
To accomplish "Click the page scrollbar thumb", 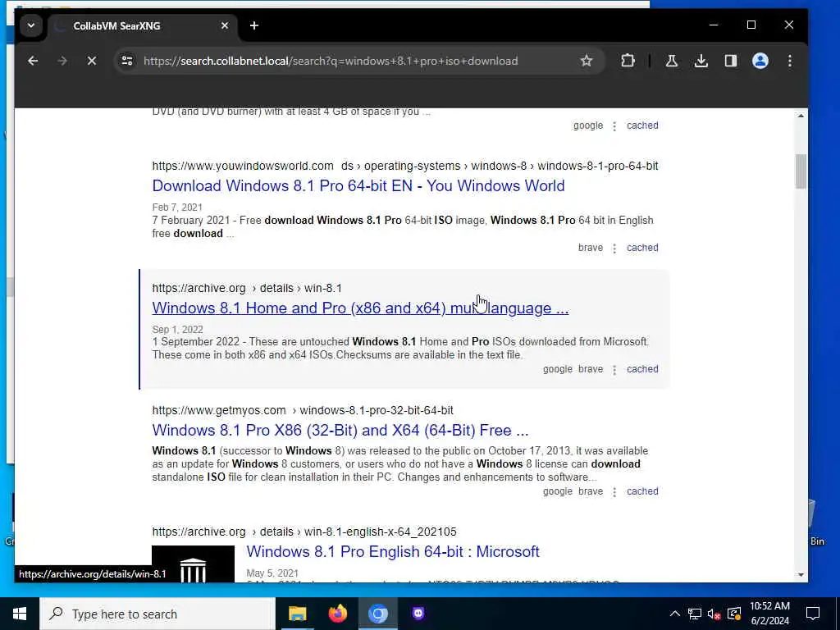I will click(801, 171).
